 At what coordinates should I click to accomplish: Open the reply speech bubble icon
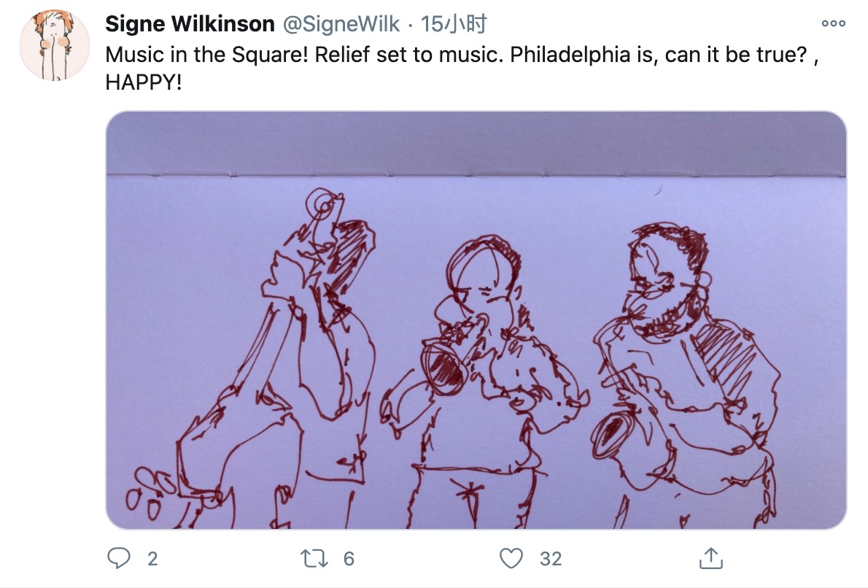[118, 558]
